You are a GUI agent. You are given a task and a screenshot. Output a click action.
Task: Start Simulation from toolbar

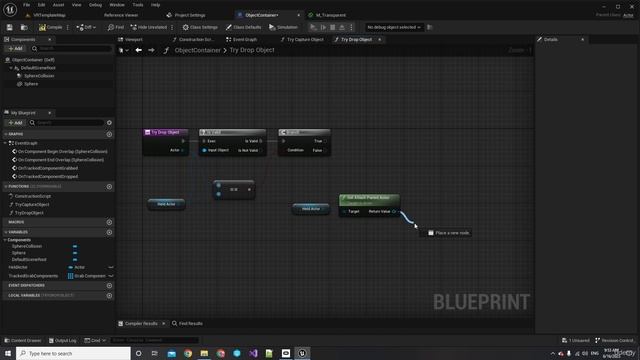click(x=283, y=27)
